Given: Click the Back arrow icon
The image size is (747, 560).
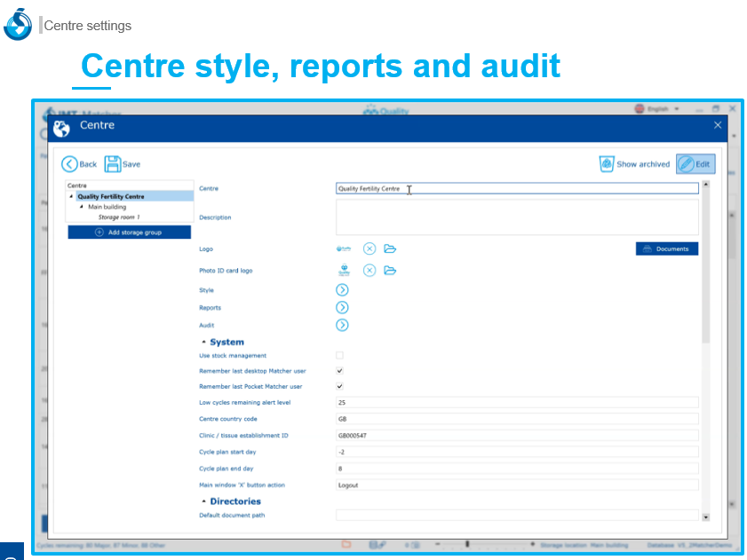Looking at the screenshot, I should click(69, 164).
